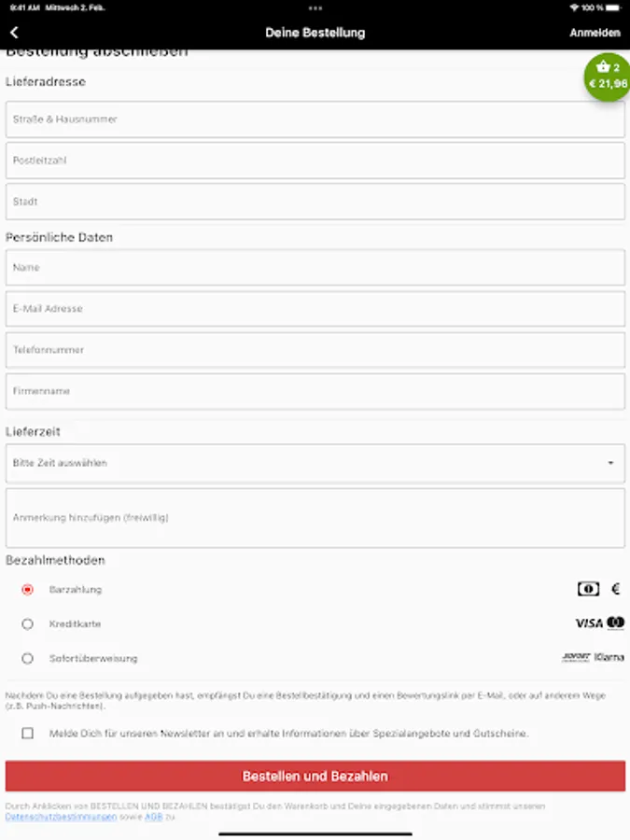The image size is (630, 840).
Task: Click the cash banknote icon next to Barzahlung
Action: point(587,589)
